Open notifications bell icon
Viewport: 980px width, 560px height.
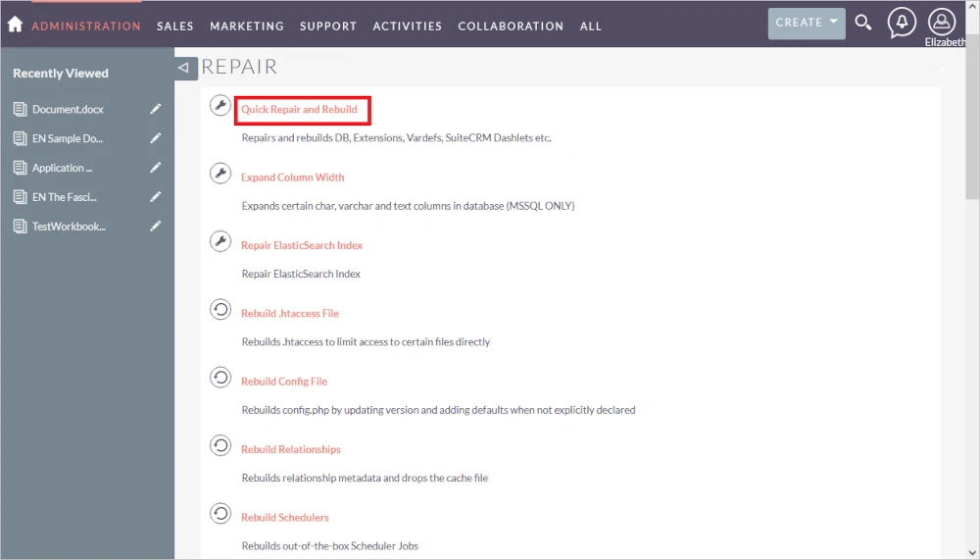point(902,23)
